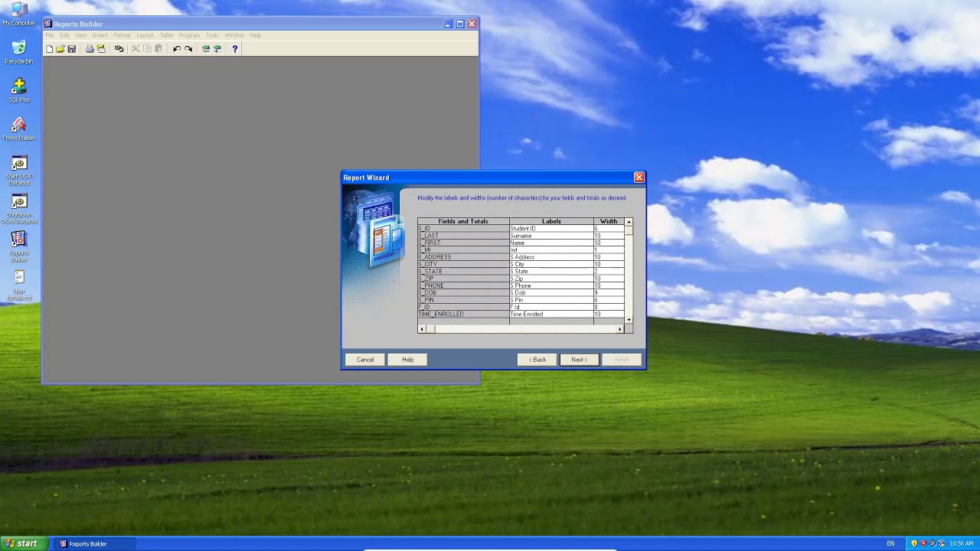The image size is (980, 551).
Task: Select the user details text file desktop icon
Action: click(x=19, y=285)
